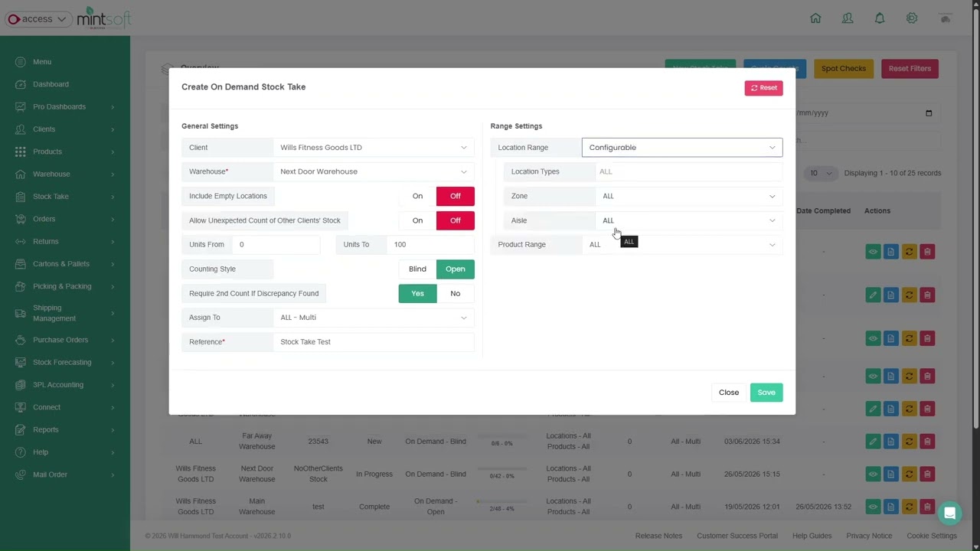Click yellow refresh icon in 23543 row
Screen dimensions: 980x551
(909, 442)
